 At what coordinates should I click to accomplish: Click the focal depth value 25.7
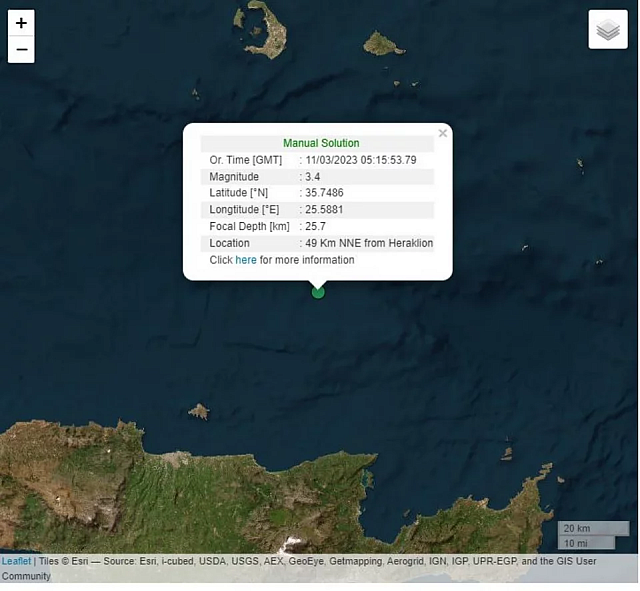315,226
